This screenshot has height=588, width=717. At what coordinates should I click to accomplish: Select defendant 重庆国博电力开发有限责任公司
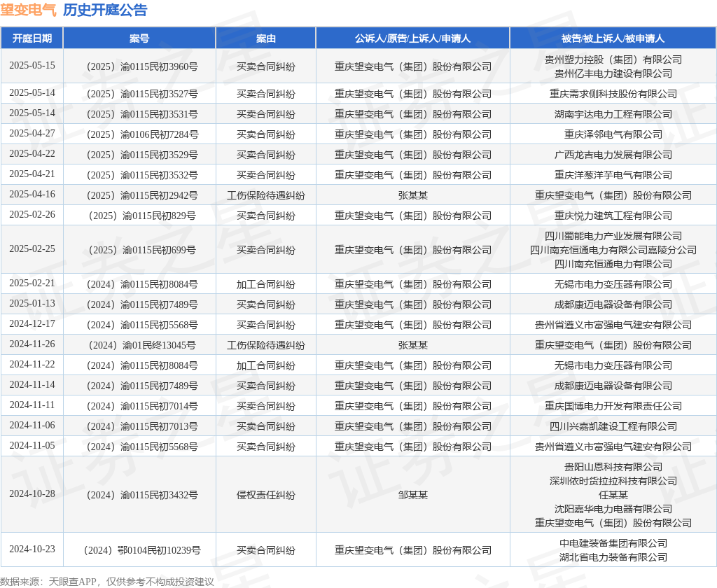click(613, 406)
